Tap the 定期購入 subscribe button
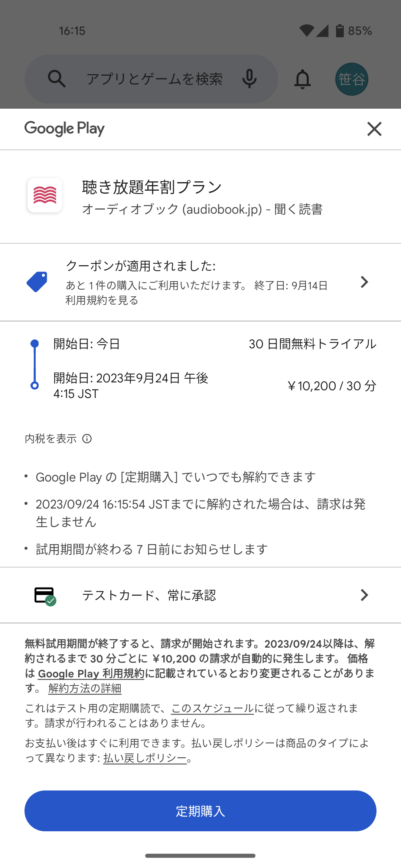This screenshot has height=868, width=401. [200, 811]
